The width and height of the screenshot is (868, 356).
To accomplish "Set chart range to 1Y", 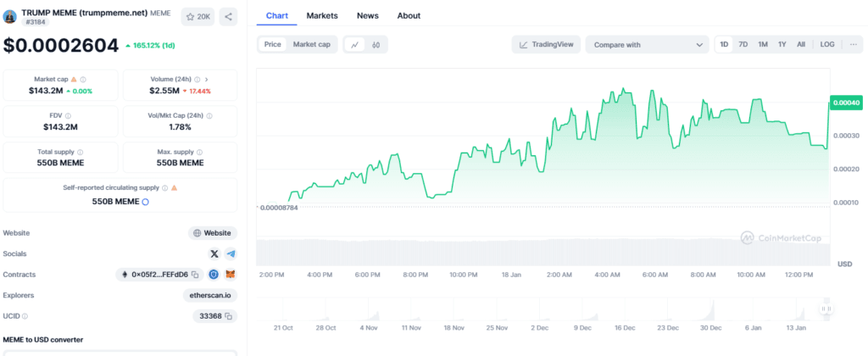I will click(x=782, y=45).
